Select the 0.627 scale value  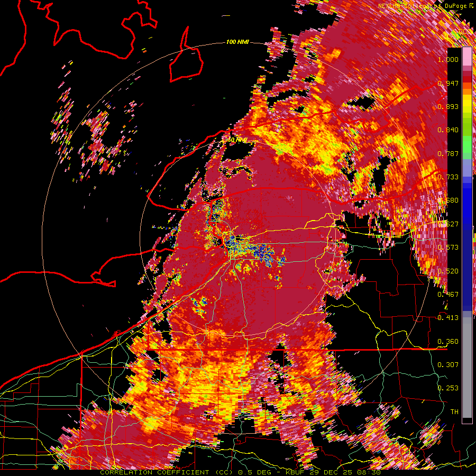(448, 224)
